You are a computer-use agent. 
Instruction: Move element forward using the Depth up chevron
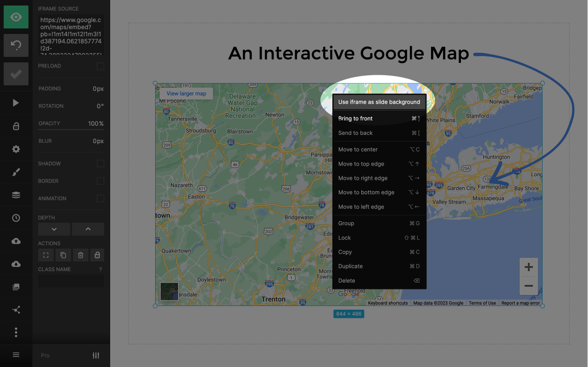(88, 229)
